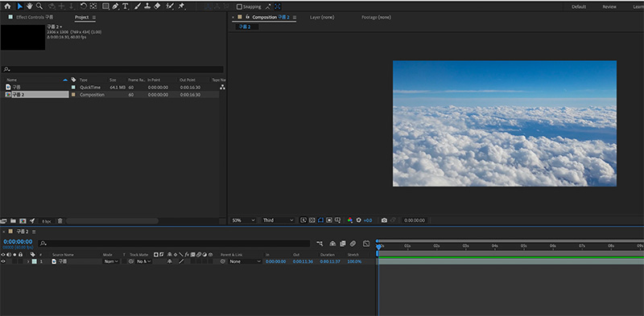Screen dimensions: 644x316
Task: Select the Rotation tool
Action: pyautogui.click(x=84, y=6)
